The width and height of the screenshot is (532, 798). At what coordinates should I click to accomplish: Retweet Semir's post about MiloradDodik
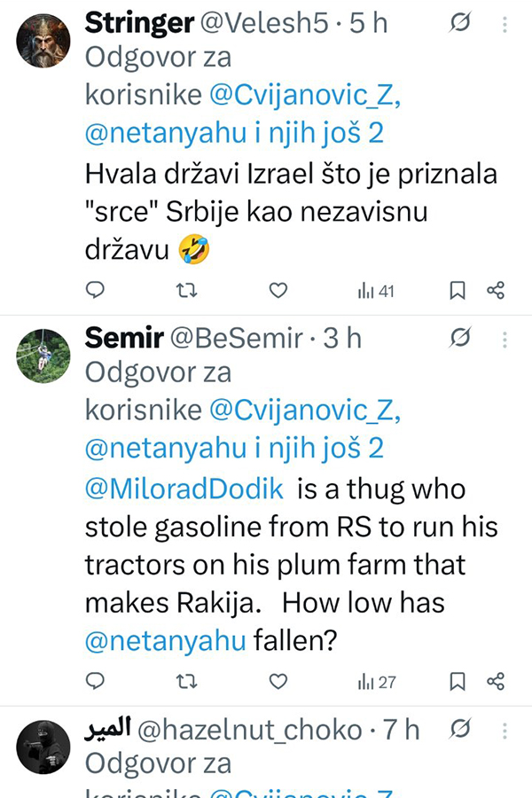[x=187, y=681]
